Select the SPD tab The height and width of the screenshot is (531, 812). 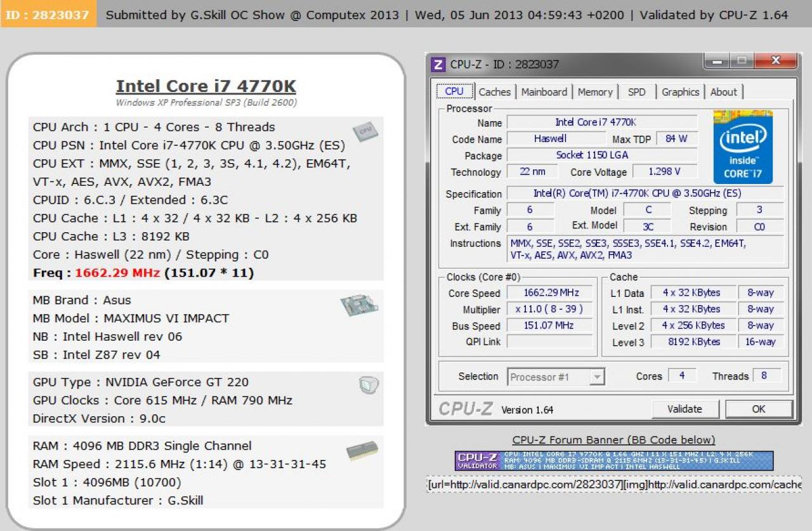pos(636,92)
